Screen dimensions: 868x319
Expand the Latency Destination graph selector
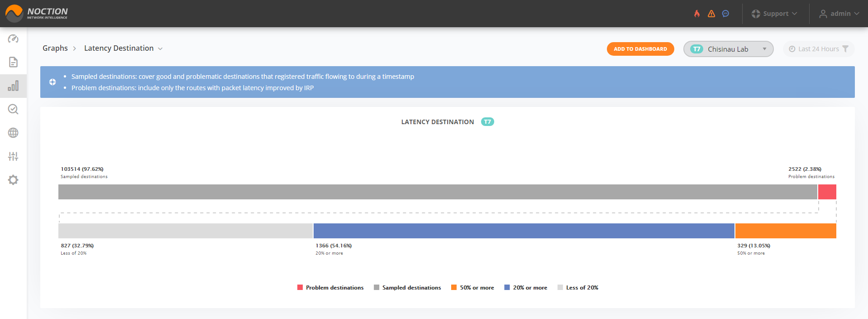[123, 48]
